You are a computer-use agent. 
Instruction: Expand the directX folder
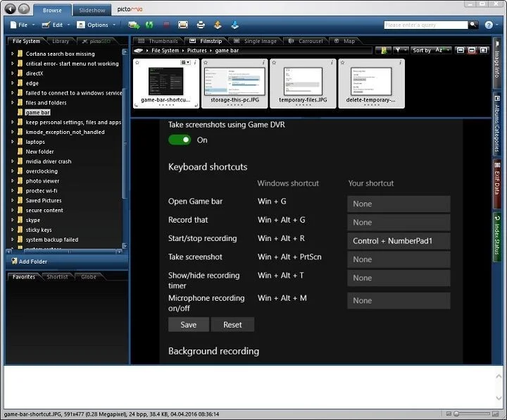coord(12,73)
